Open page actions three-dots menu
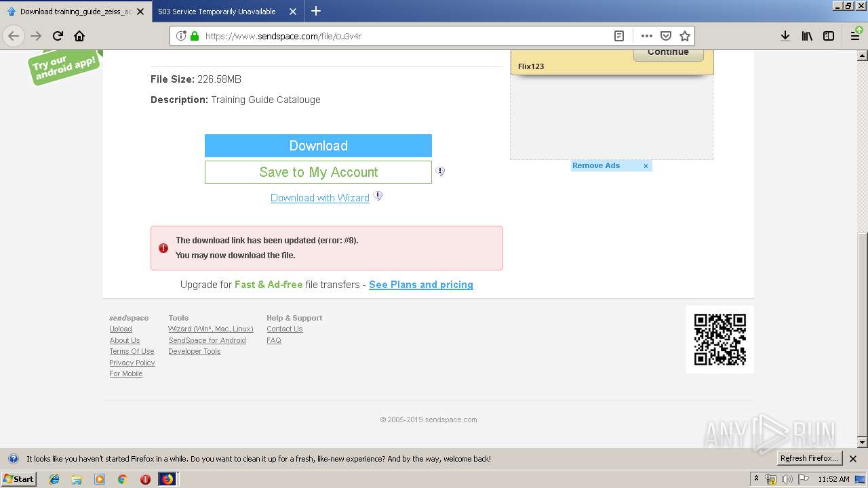This screenshot has height=488, width=868. (x=647, y=36)
